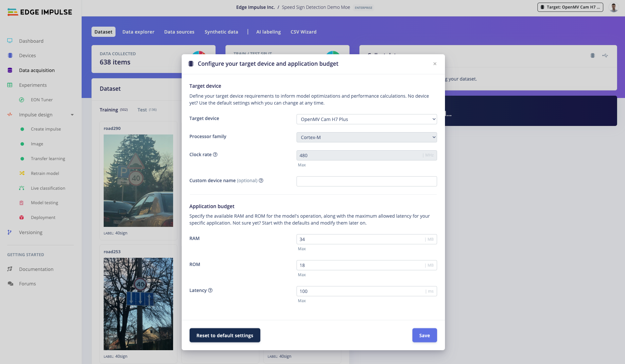Open the road290 sample image
The width and height of the screenshot is (625, 364).
pos(138,181)
